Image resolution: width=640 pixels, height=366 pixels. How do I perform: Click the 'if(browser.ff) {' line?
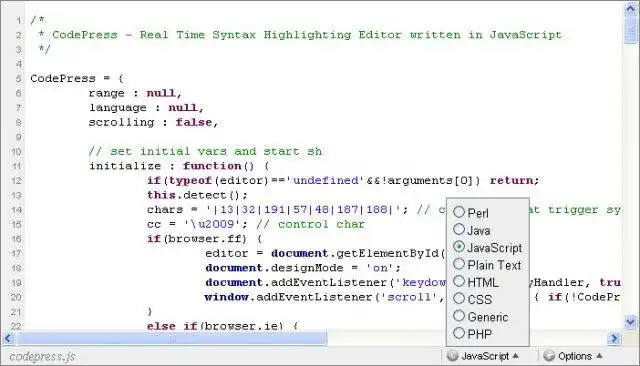(204, 239)
